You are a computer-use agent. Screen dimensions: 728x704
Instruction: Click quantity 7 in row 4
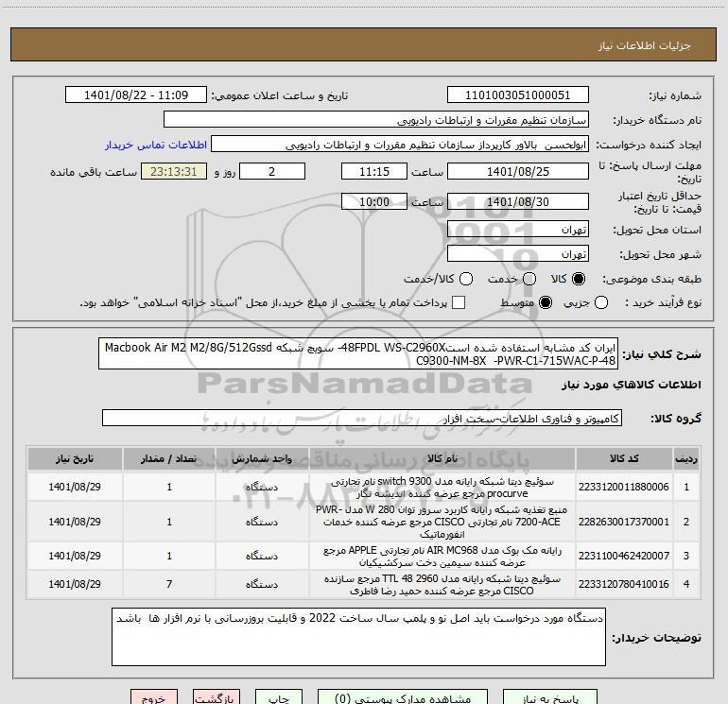(169, 584)
